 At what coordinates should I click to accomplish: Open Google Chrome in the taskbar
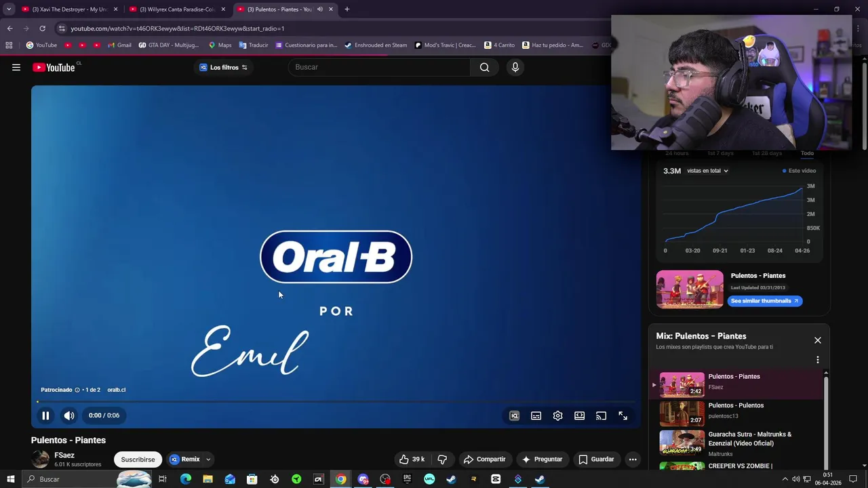click(x=340, y=479)
